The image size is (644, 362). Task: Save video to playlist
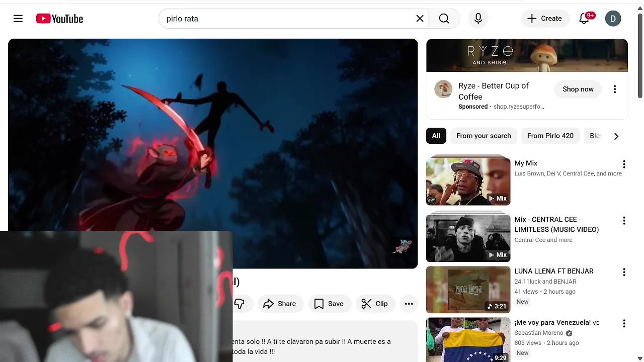(x=329, y=304)
